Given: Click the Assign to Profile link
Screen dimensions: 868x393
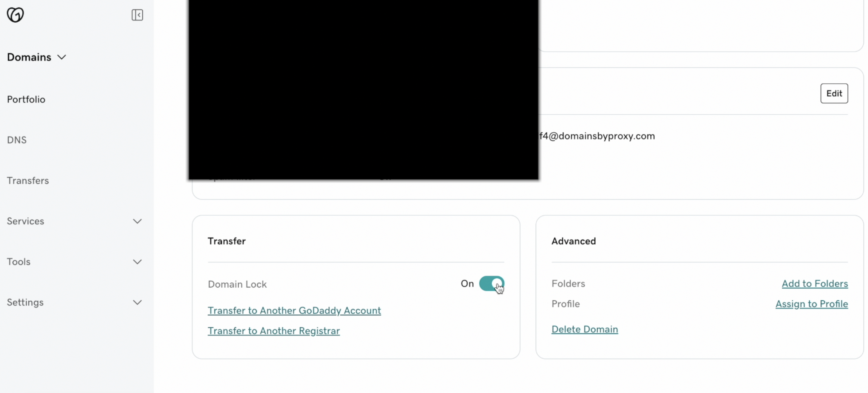Looking at the screenshot, I should tap(811, 304).
